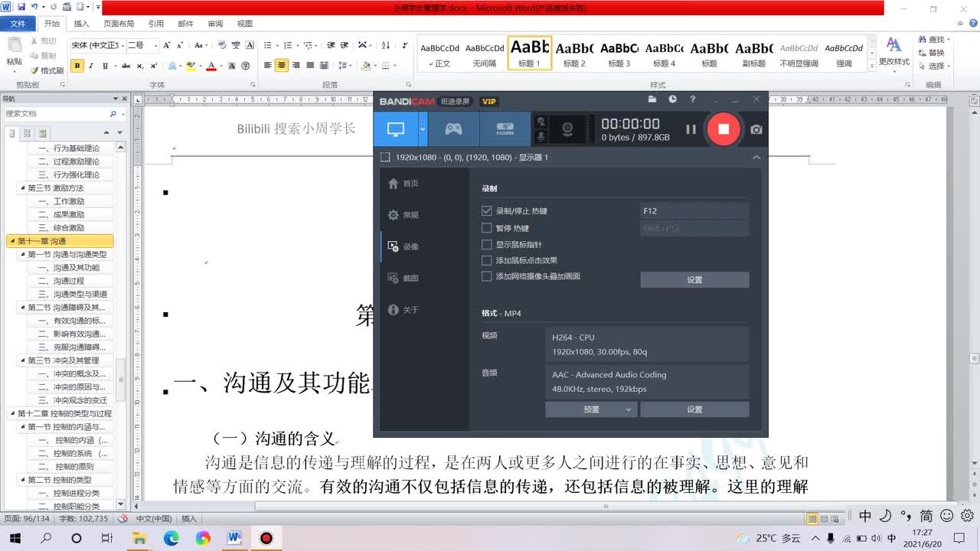Image resolution: width=980 pixels, height=551 pixels.
Task: Stop recording with Bandicam's red stop button
Action: tap(724, 129)
